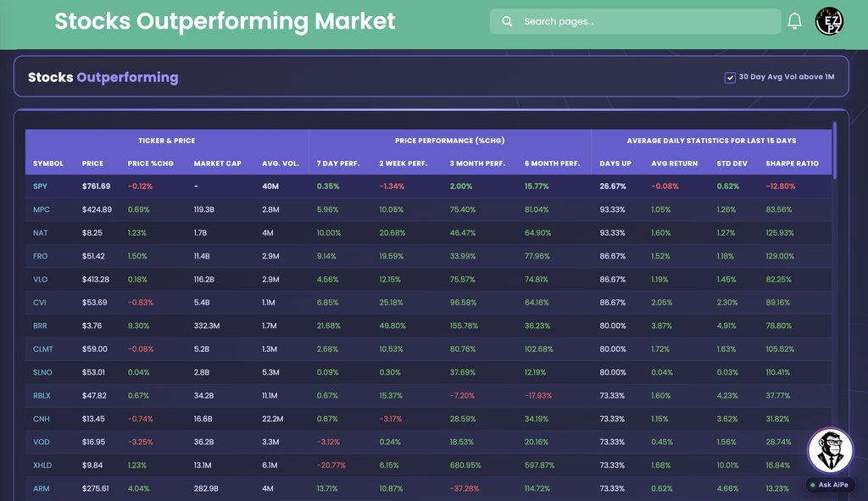Sort by SHARPE RATIO column

coord(792,164)
